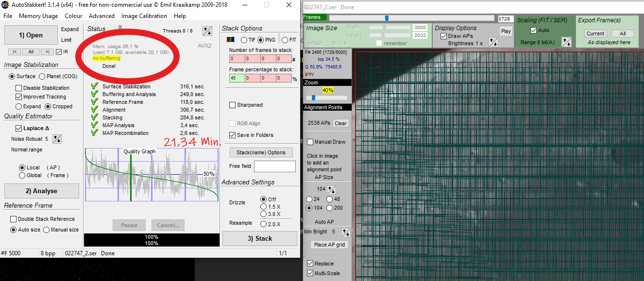Select Global (Frame) quality estimator
This screenshot has width=644, height=281.
pyautogui.click(x=22, y=175)
